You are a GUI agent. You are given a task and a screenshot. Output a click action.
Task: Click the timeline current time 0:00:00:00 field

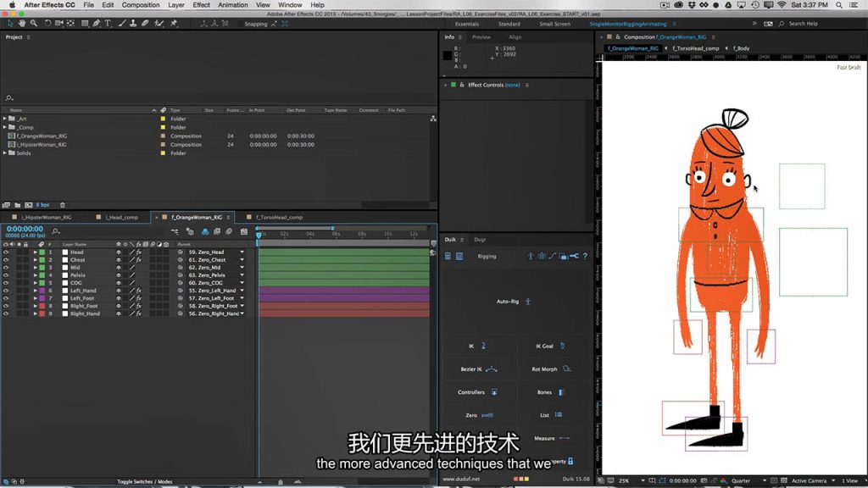point(25,229)
